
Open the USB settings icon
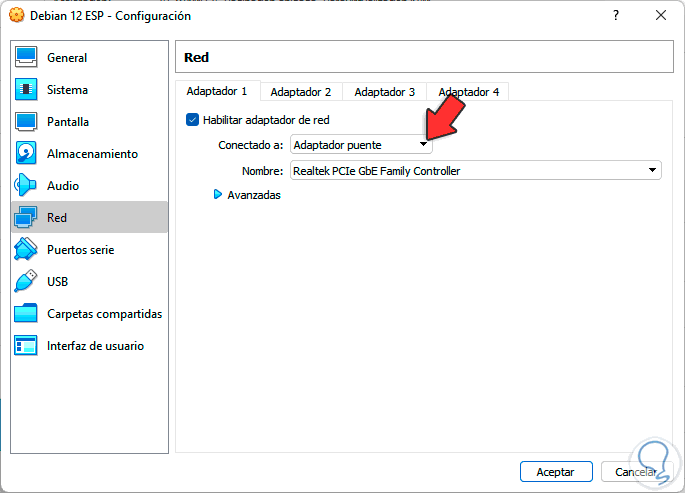coord(27,282)
